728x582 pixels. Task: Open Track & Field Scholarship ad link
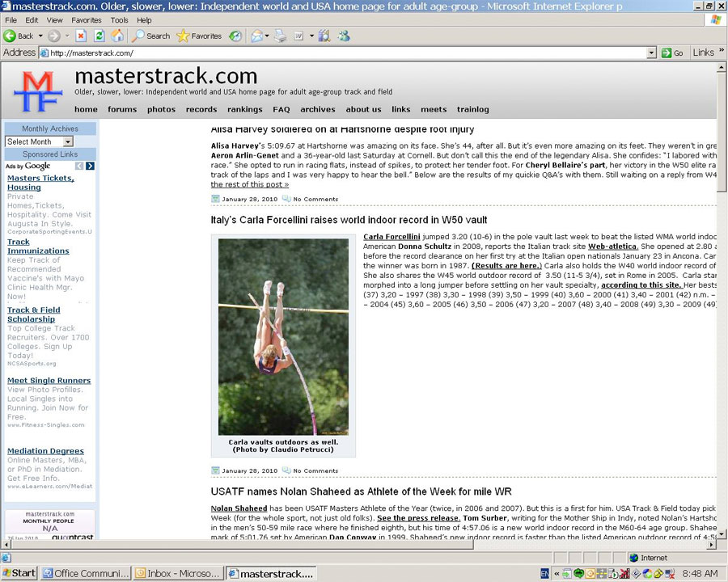click(x=33, y=314)
